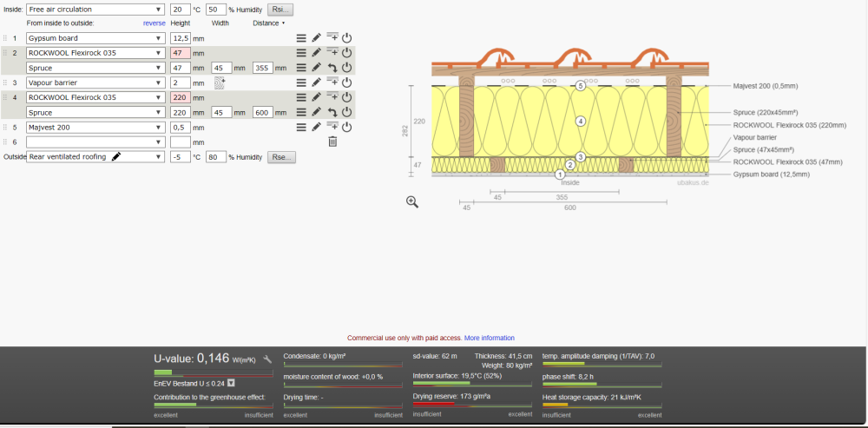Click the Gypsum board height field 12,5
Screen dimensions: 868x428
(180, 38)
